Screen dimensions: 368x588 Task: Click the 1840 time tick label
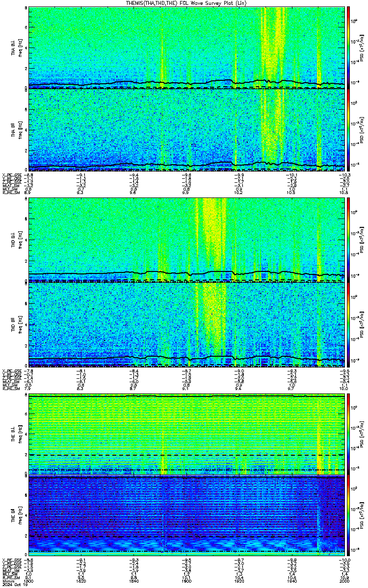click(133, 581)
